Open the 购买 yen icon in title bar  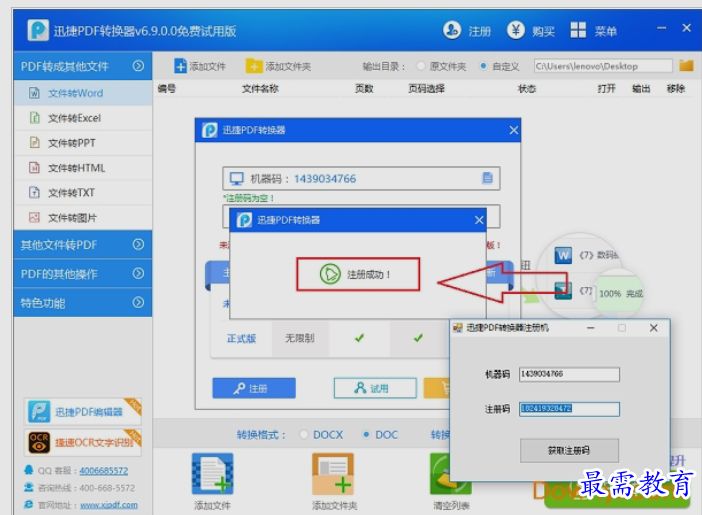click(x=516, y=30)
